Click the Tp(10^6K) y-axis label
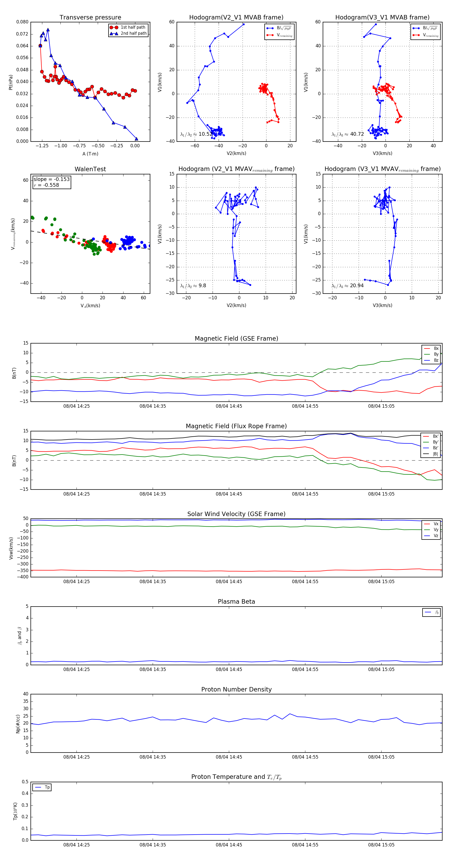 (x=15, y=811)
